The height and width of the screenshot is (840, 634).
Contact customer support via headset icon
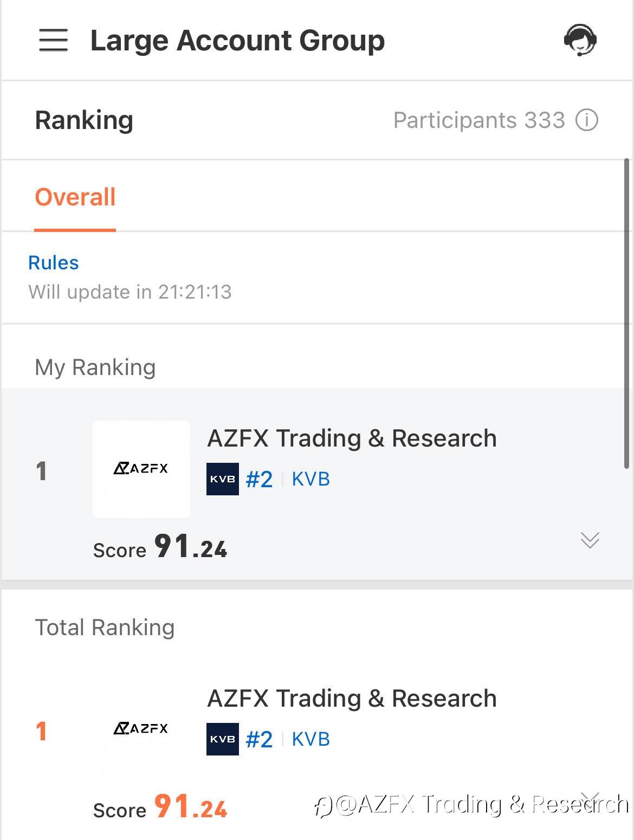580,40
